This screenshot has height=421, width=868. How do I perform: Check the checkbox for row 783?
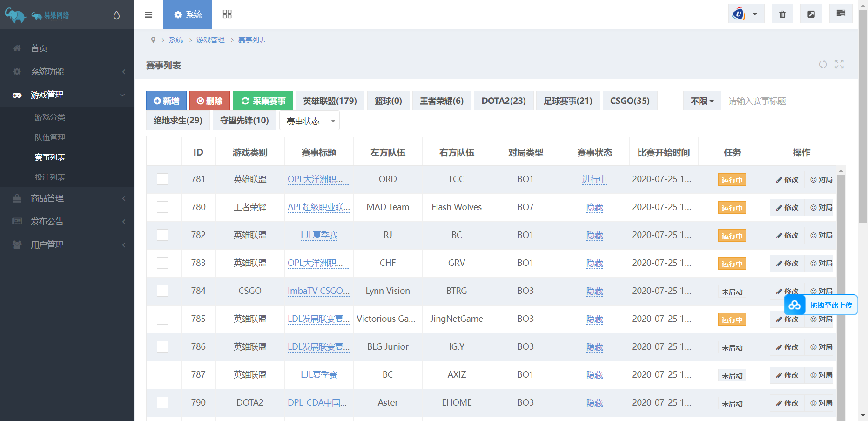point(163,263)
